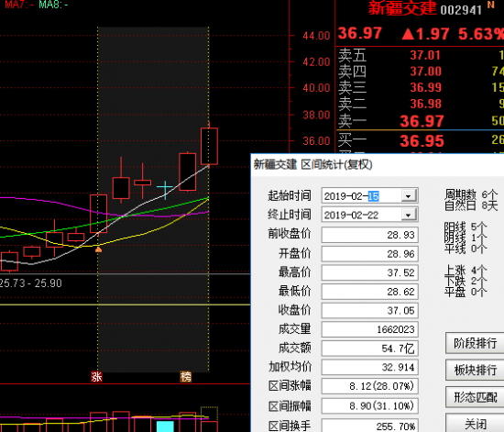Screen dimensions: 504x432
Task: Click the 板块排行 button
Action: 475,370
